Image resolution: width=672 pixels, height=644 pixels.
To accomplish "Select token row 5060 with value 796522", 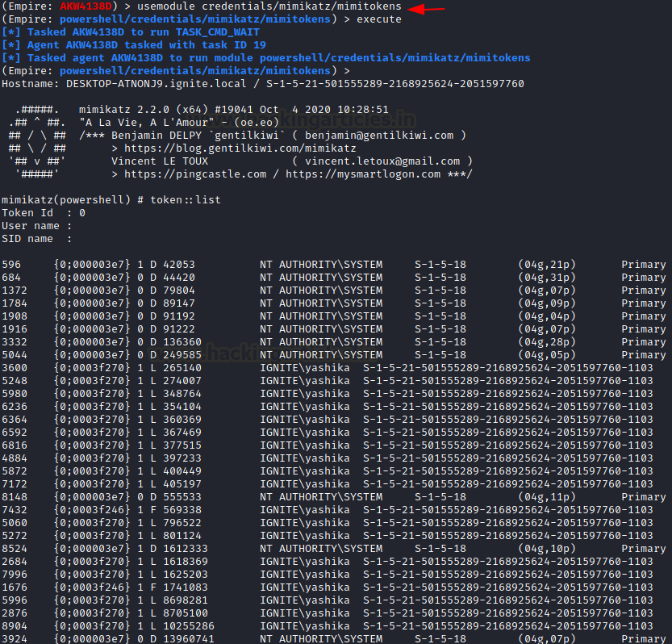I will point(328,523).
